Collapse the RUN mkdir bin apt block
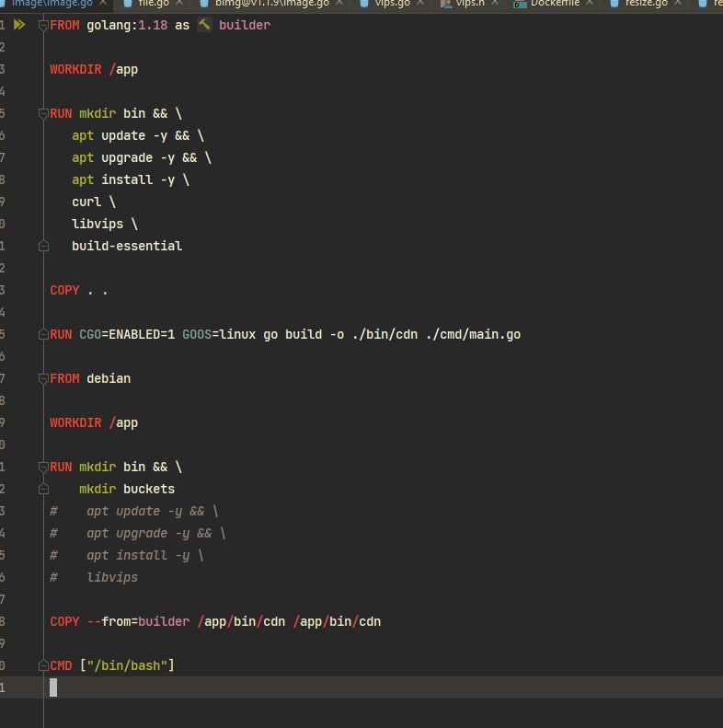This screenshot has height=728, width=723. [43, 113]
